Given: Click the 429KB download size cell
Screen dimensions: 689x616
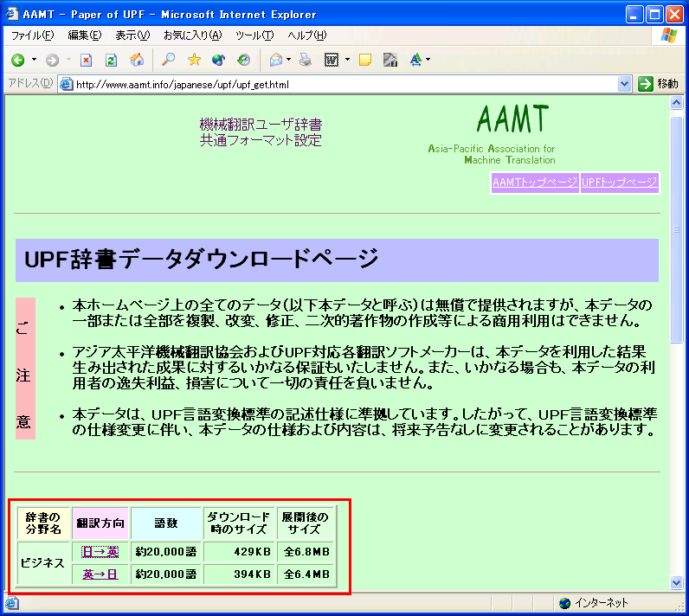Looking at the screenshot, I should click(239, 552).
